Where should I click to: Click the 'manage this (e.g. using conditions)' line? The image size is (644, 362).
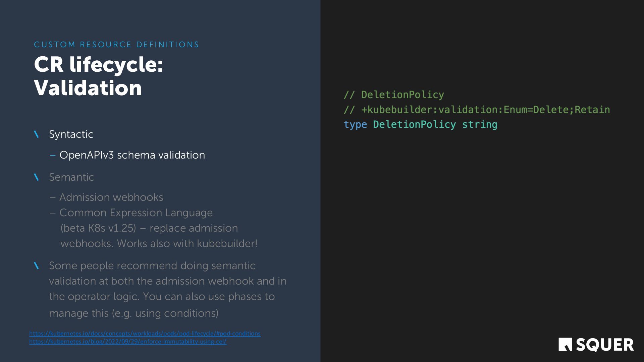click(x=133, y=313)
